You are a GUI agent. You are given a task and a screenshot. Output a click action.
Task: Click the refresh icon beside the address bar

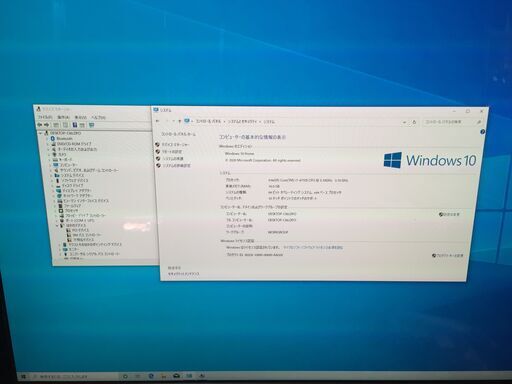[414, 122]
